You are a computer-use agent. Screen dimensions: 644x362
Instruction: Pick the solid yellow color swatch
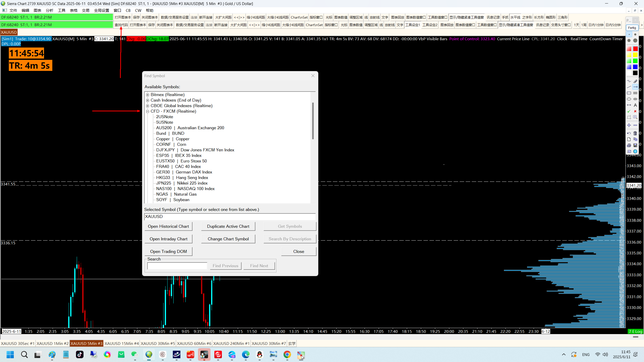pos(635,55)
